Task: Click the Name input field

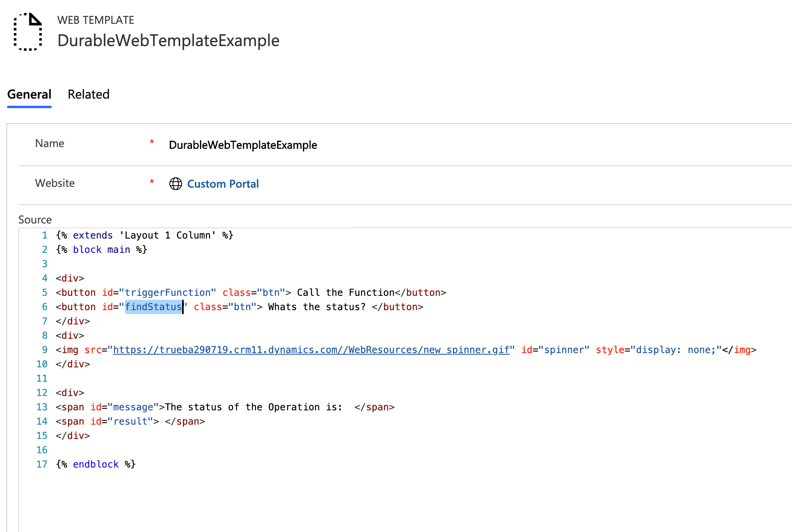Action: click(243, 145)
